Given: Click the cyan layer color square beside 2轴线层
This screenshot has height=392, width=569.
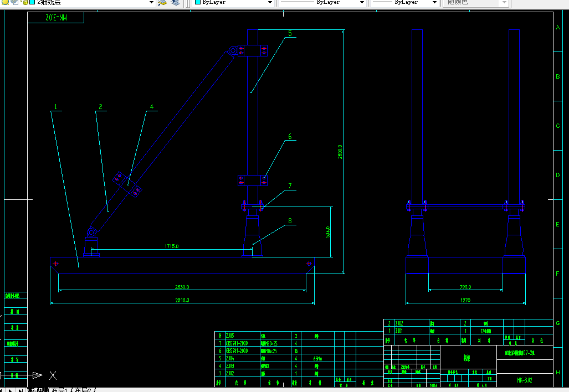Looking at the screenshot, I should 32,2.
